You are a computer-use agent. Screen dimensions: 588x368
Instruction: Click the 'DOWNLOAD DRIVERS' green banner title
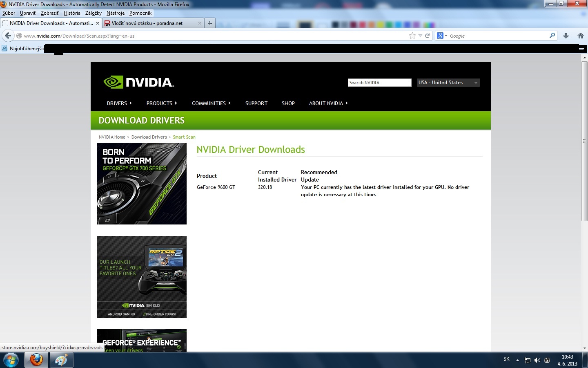point(142,120)
